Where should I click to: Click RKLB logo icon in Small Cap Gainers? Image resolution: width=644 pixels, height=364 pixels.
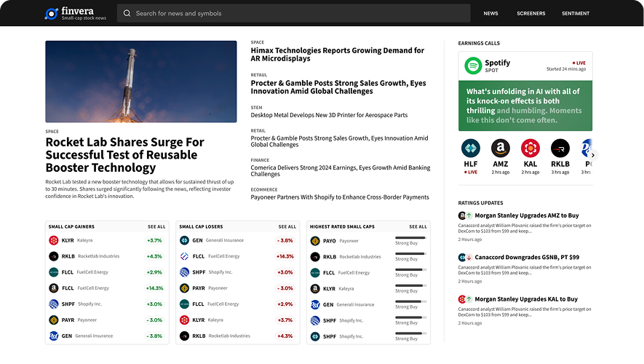[53, 256]
